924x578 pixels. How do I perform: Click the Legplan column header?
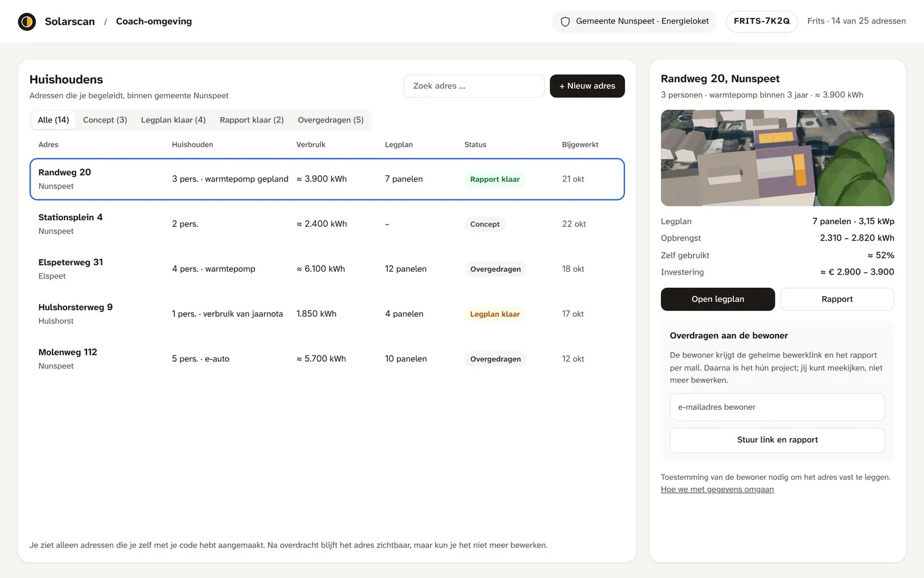(x=398, y=144)
